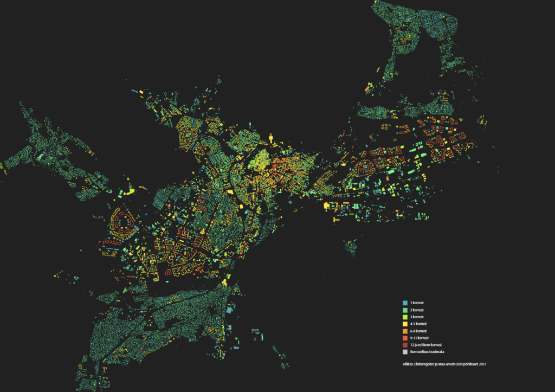
Task: Click the Allikas source attribution text
Action: pos(444,364)
